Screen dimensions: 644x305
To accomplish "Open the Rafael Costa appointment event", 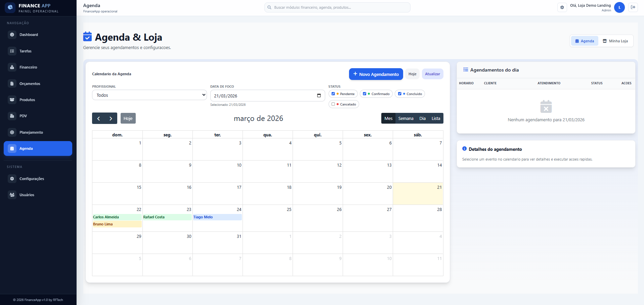I will pos(167,217).
